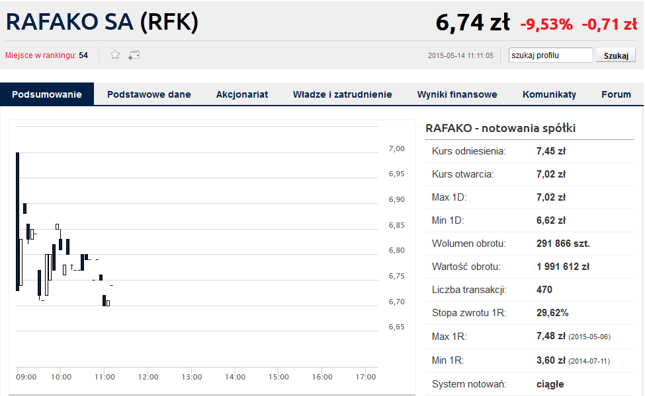
Task: Switch to the Podstawowe dane tab
Action: pos(149,94)
